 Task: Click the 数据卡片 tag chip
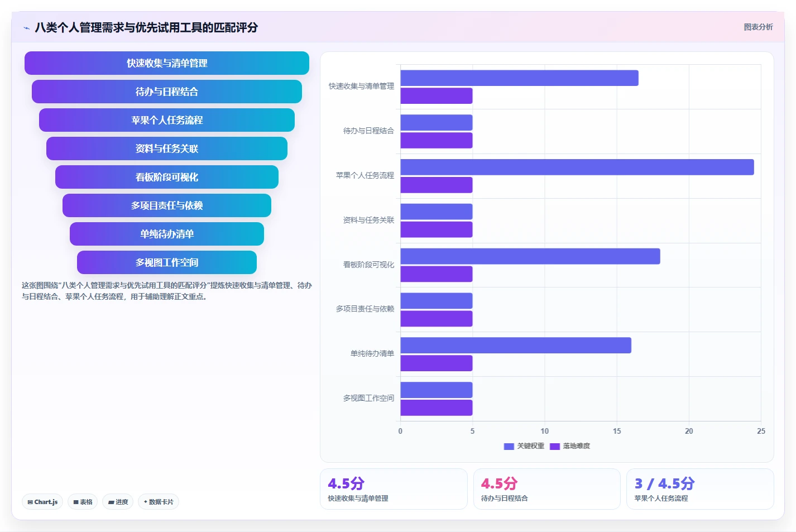pyautogui.click(x=159, y=502)
